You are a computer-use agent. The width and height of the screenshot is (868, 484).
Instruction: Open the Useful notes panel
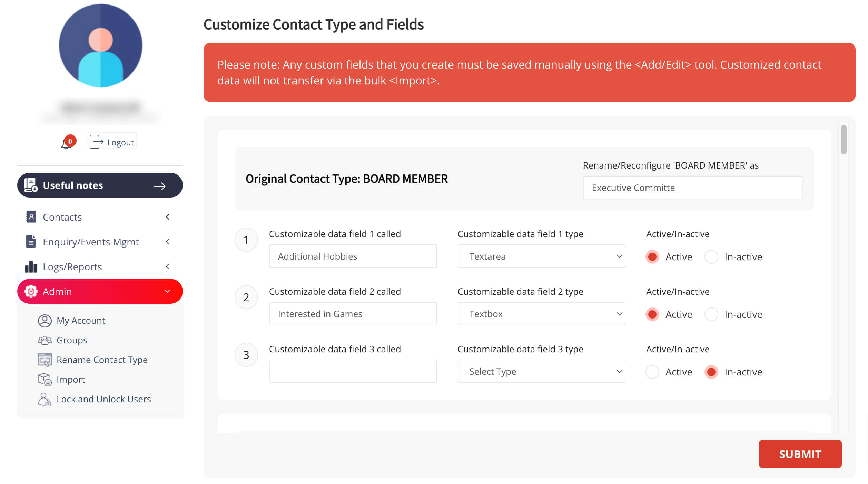click(100, 185)
